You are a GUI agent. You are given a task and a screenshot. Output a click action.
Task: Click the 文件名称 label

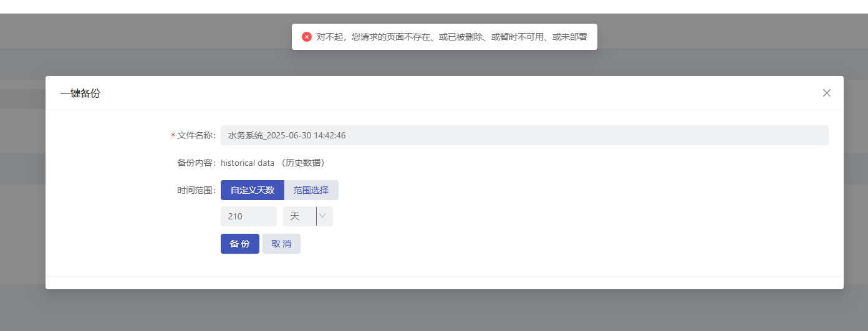pos(196,135)
